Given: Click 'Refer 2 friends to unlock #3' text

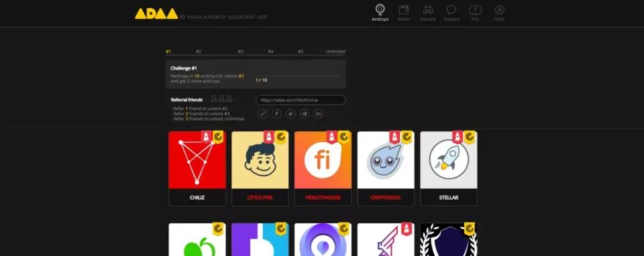Looking at the screenshot, I should tap(200, 114).
